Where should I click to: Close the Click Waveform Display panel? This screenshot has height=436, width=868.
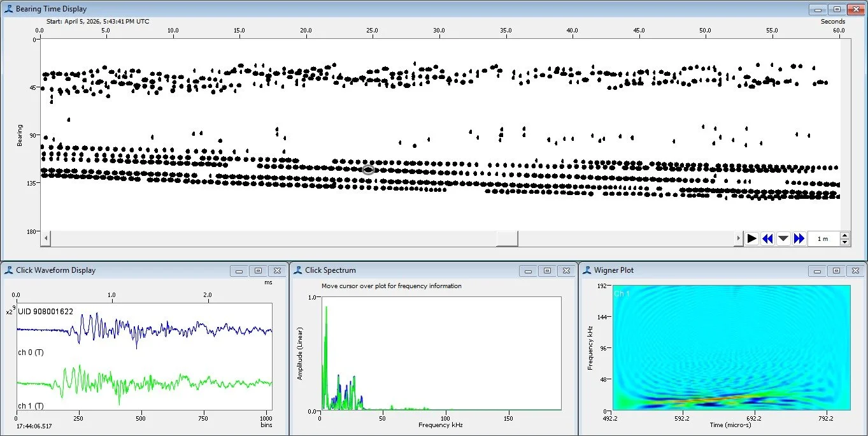[x=276, y=270]
